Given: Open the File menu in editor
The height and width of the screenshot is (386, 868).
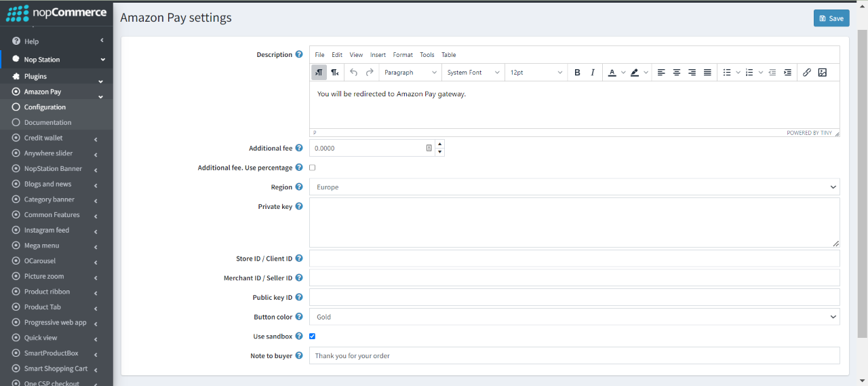Looking at the screenshot, I should pyautogui.click(x=319, y=55).
